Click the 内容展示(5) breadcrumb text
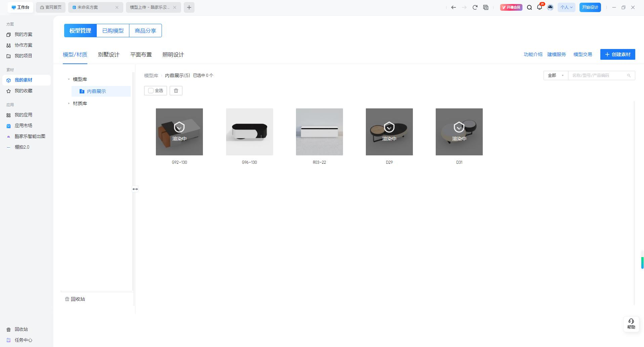The width and height of the screenshot is (644, 347). pyautogui.click(x=177, y=76)
